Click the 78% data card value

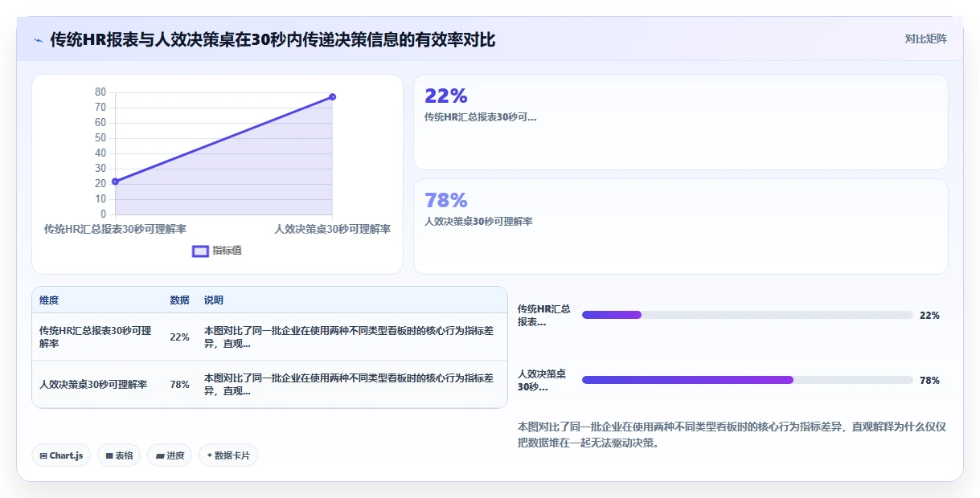(446, 200)
